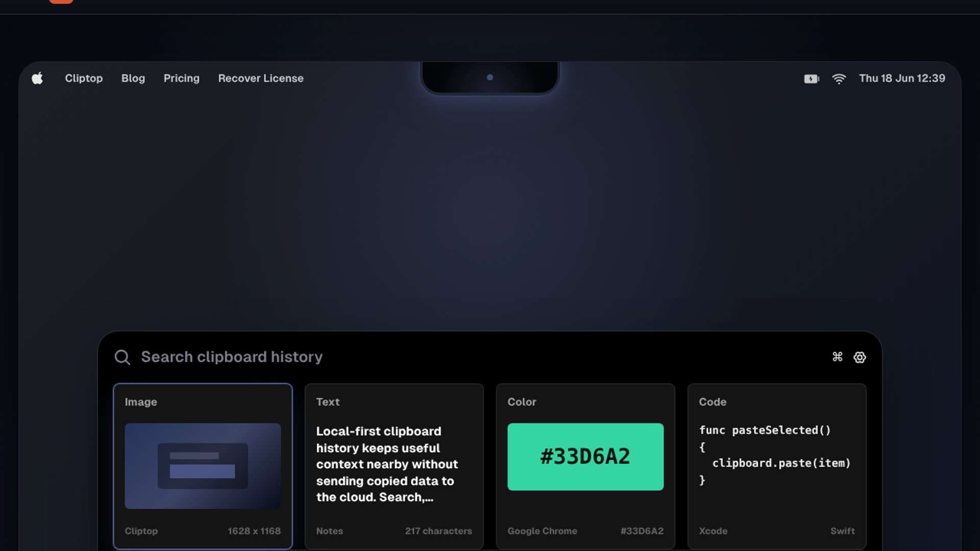Click the search magnifier icon
This screenshot has width=980, height=551.
tap(122, 357)
